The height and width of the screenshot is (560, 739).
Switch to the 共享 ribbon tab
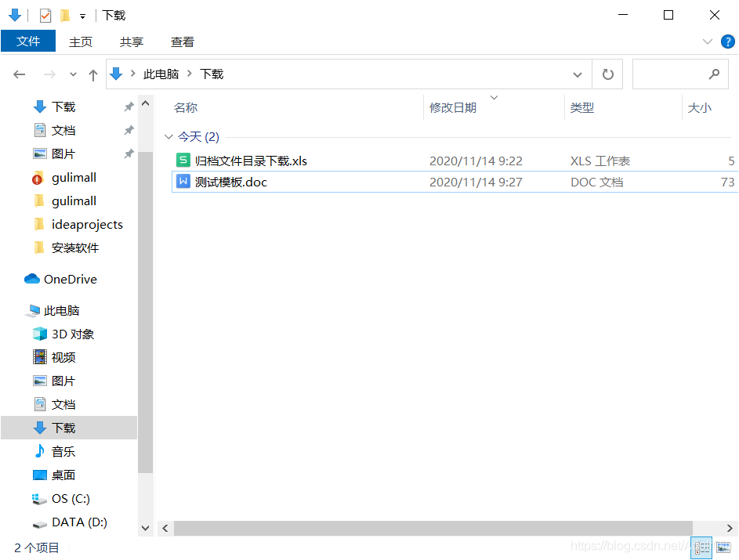click(x=132, y=42)
